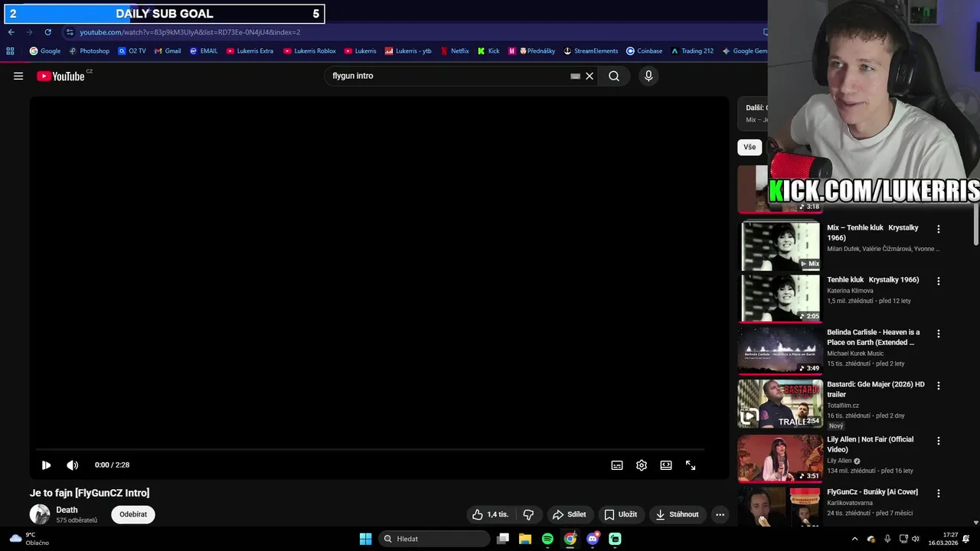Open the Coinbase bookmark

[x=644, y=51]
